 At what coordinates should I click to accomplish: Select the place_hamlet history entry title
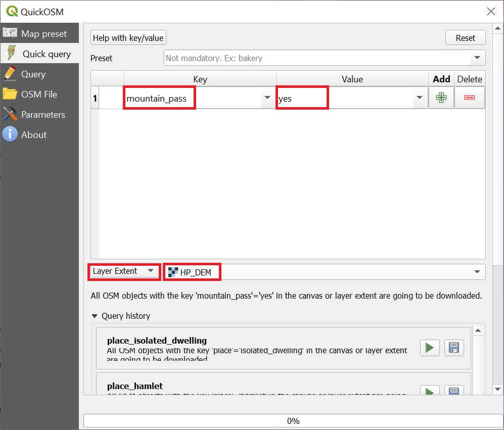(x=135, y=386)
